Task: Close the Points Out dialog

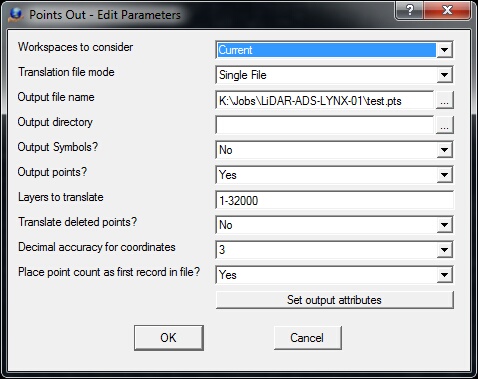Action: (x=447, y=11)
